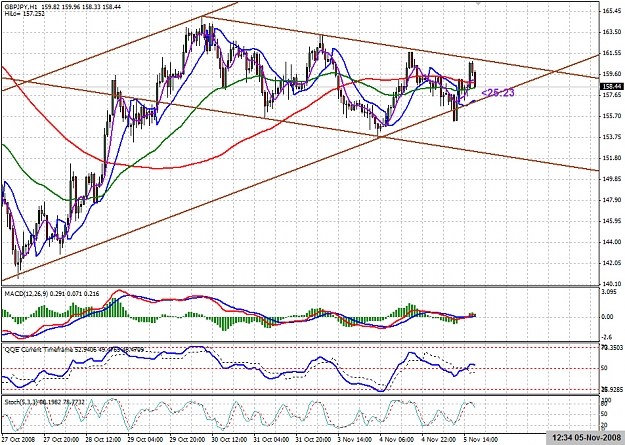This screenshot has height=445, width=625.
Task: Click the 140.10 price scale value
Action: [612, 284]
